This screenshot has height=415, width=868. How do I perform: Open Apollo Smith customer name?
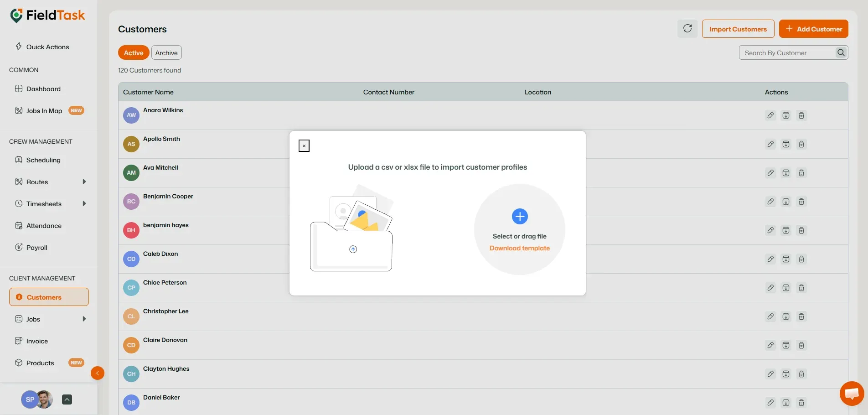tap(161, 139)
